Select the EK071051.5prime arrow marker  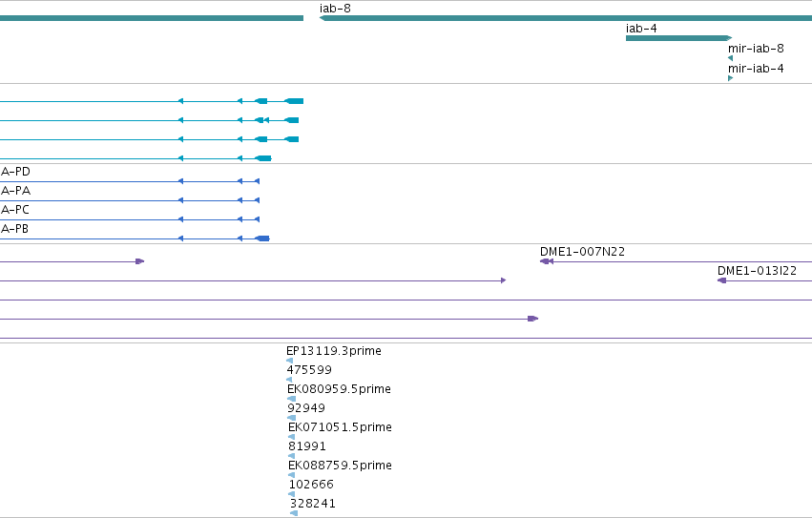(x=291, y=437)
